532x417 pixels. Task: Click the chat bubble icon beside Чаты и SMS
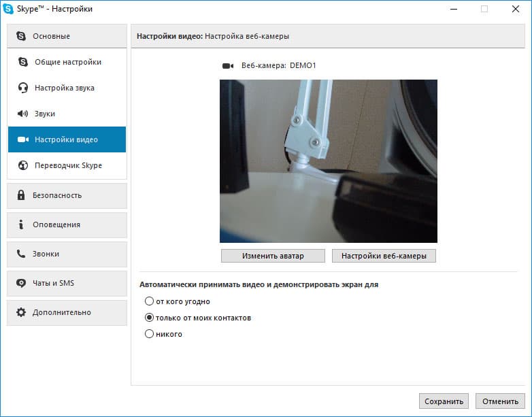point(21,283)
